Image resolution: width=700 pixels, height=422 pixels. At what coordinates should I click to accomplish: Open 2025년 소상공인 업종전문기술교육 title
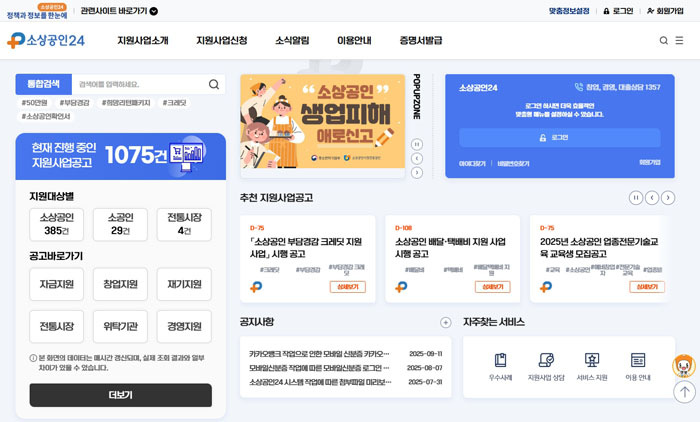coord(599,248)
